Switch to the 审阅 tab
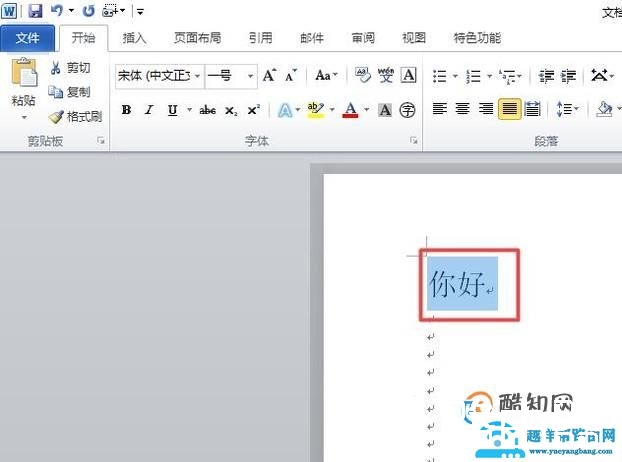The image size is (622, 462). (363, 38)
